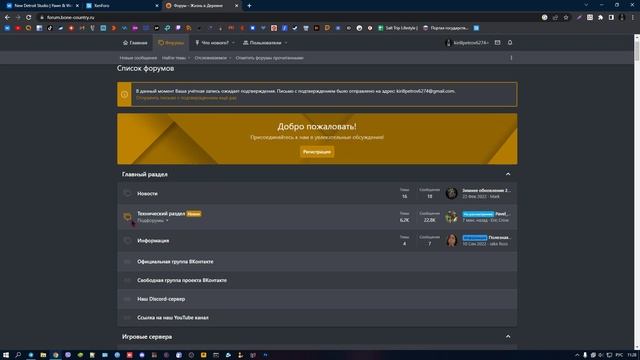The width and height of the screenshot is (640, 360).
Task: Open the browser profile avatar
Action: tap(622, 18)
